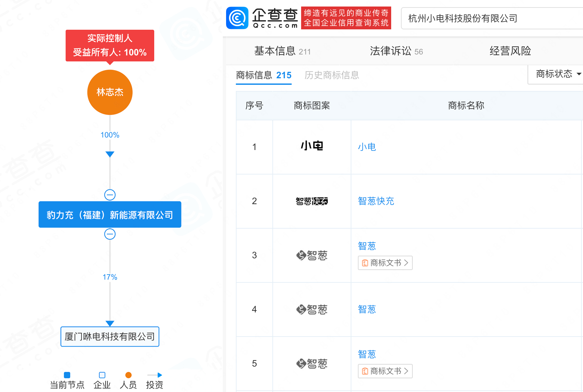Open the 商标状态 dropdown
This screenshot has height=392, width=583.
point(558,74)
